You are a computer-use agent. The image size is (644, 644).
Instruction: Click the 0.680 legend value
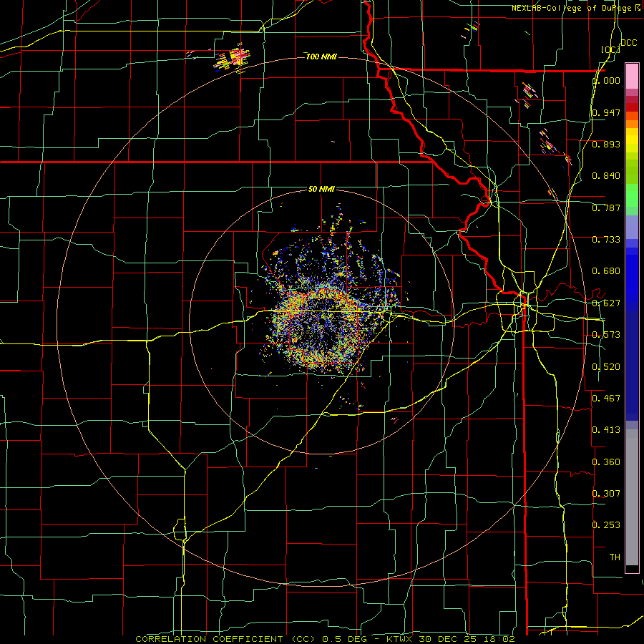tap(606, 271)
